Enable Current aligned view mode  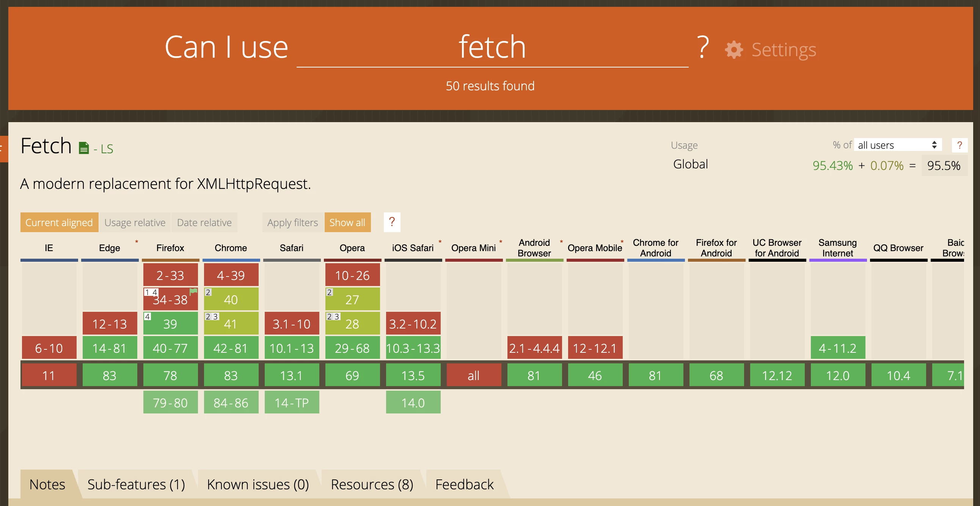[x=59, y=223]
